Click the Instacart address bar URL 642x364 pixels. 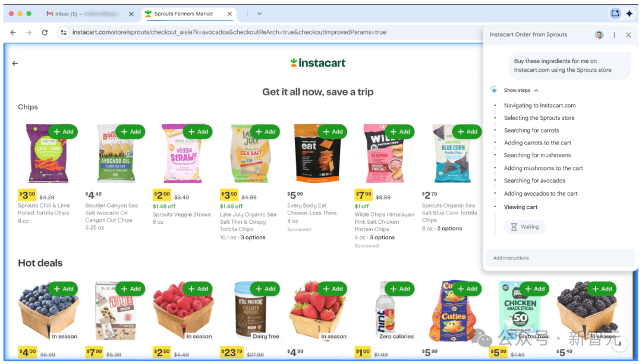point(229,32)
